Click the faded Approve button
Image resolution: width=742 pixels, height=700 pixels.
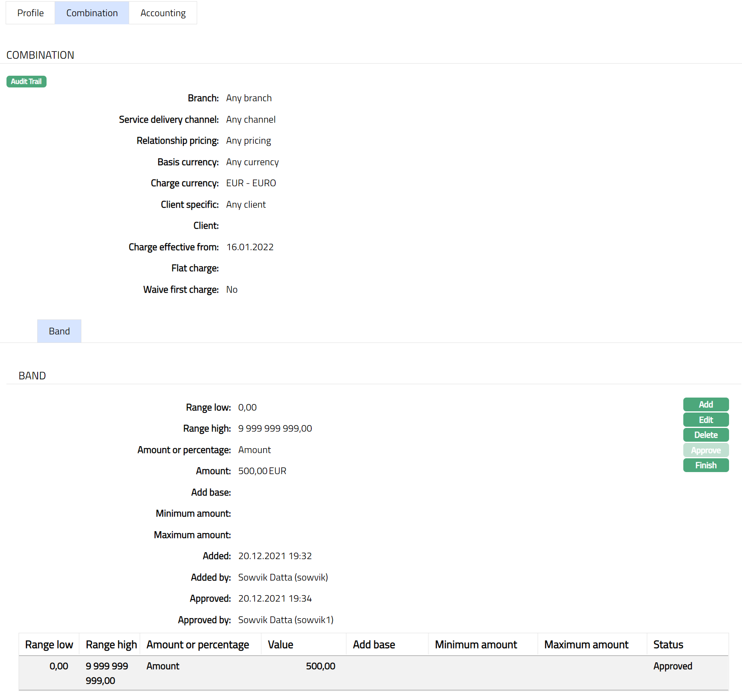click(706, 450)
